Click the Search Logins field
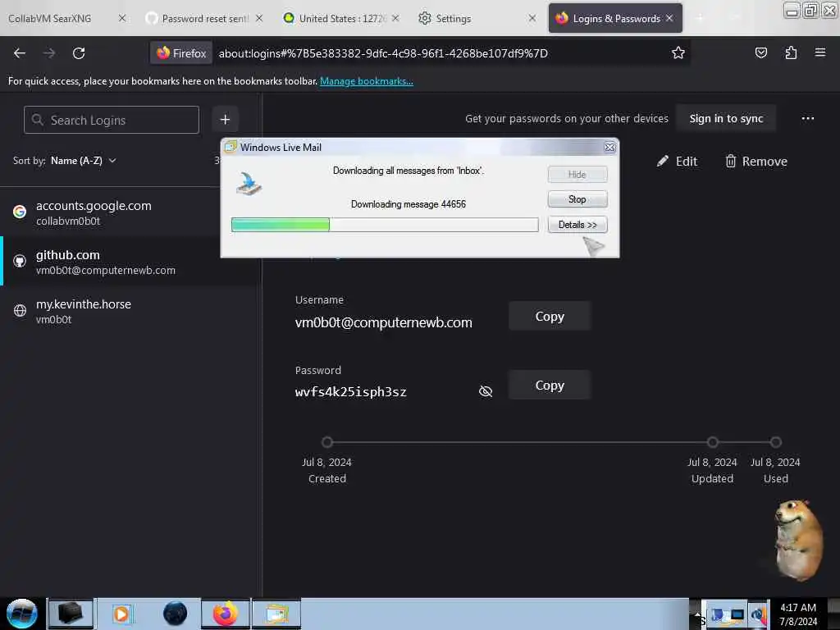The width and height of the screenshot is (840, 630). [112, 120]
